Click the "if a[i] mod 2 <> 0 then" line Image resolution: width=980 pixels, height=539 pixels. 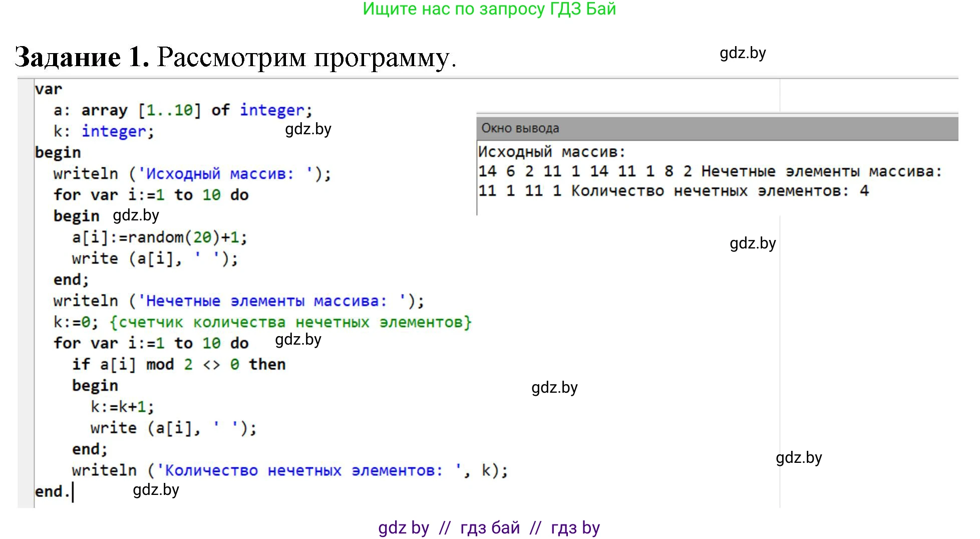pyautogui.click(x=179, y=364)
